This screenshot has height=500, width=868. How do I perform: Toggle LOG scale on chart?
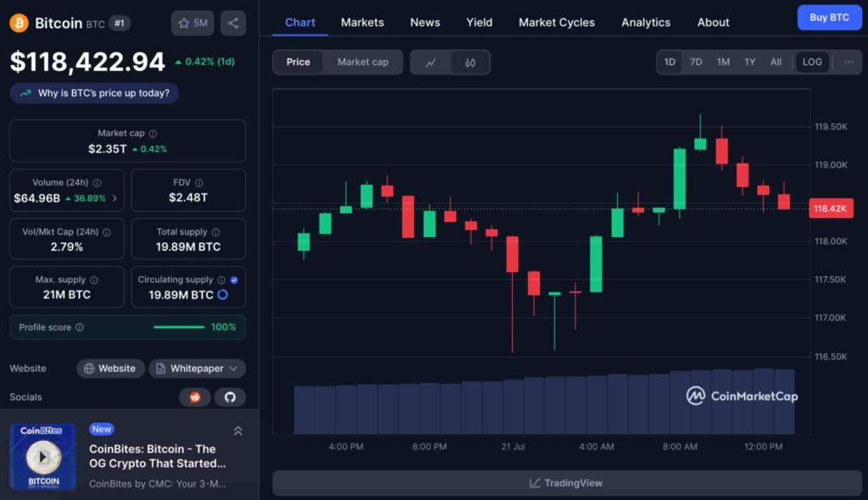tap(812, 62)
